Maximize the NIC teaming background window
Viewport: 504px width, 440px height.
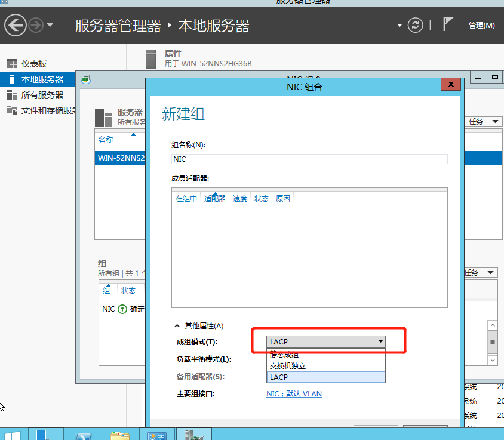[495, 78]
